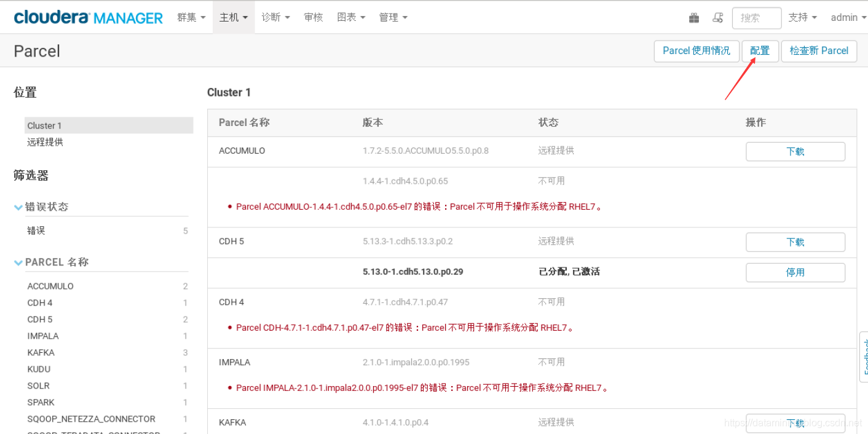Collapse the 错误状态 filter chevron

[x=18, y=207]
